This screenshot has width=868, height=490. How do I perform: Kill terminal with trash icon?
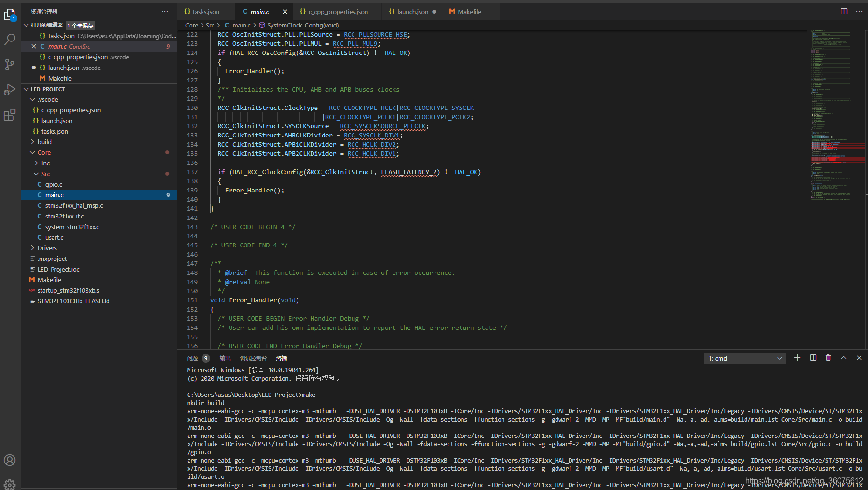(828, 358)
